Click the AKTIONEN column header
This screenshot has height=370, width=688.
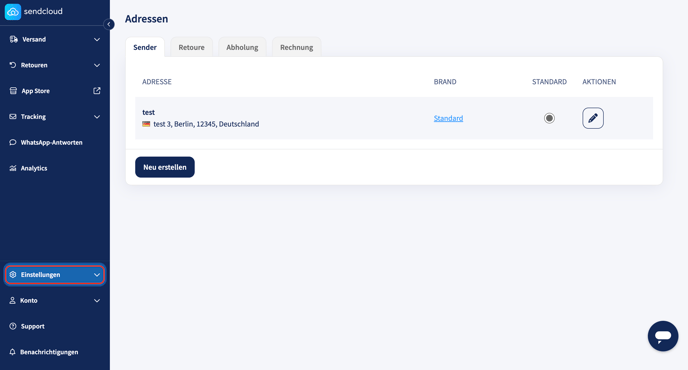tap(599, 82)
